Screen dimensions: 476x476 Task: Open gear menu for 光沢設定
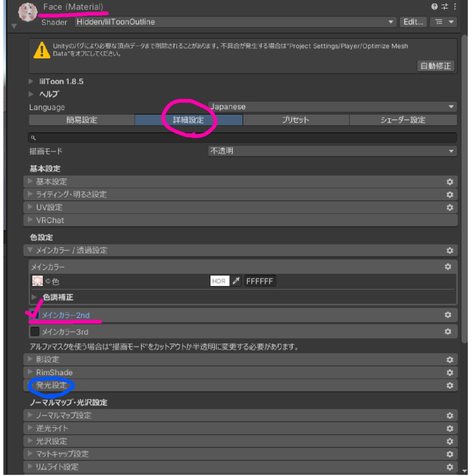tap(450, 441)
